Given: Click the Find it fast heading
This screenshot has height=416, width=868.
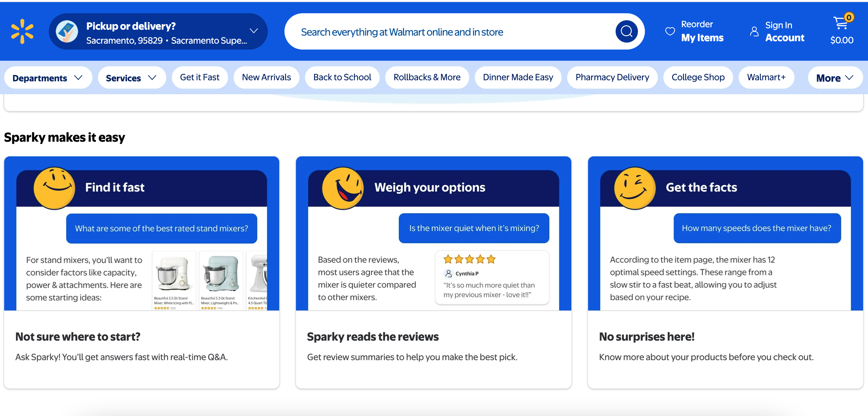Looking at the screenshot, I should pos(115,188).
